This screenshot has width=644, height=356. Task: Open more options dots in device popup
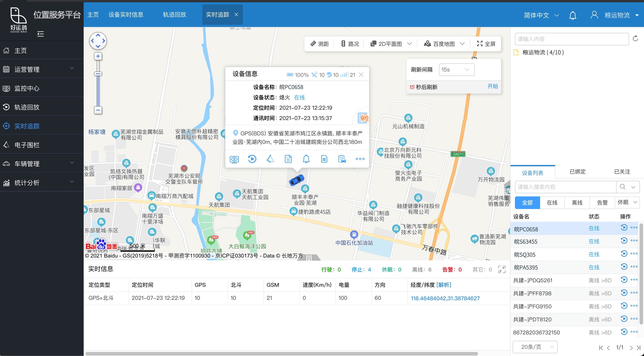click(360, 159)
